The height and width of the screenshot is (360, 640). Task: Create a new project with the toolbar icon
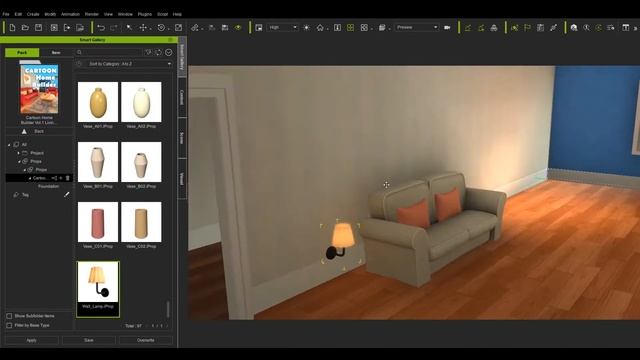point(12,27)
